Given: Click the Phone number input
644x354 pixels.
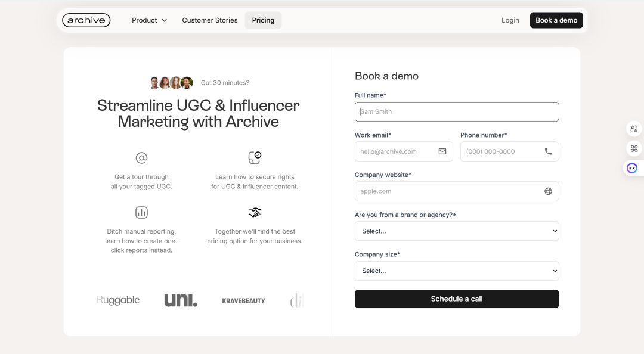Looking at the screenshot, I should coord(510,151).
